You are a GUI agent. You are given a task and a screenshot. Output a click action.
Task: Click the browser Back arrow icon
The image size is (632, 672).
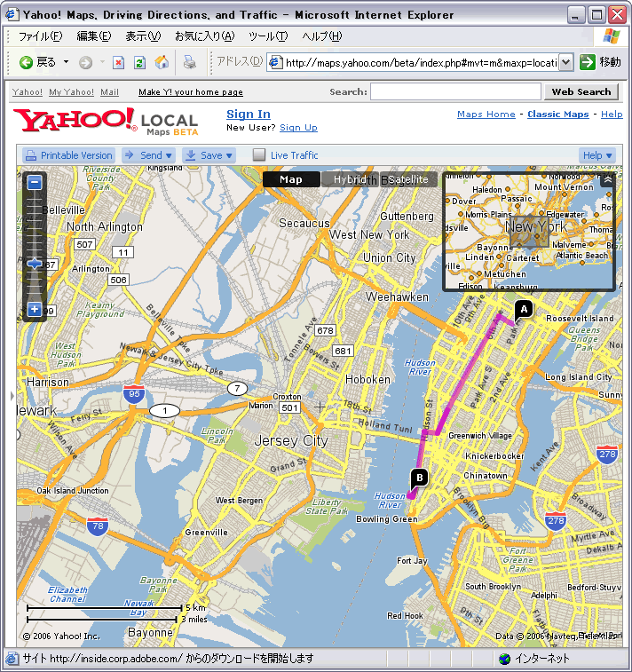point(26,62)
